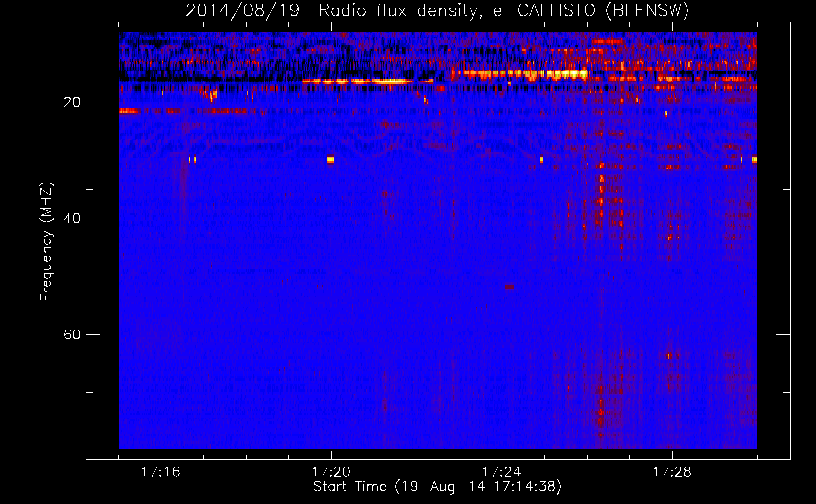Select the "17:16" time tick label

click(161, 472)
